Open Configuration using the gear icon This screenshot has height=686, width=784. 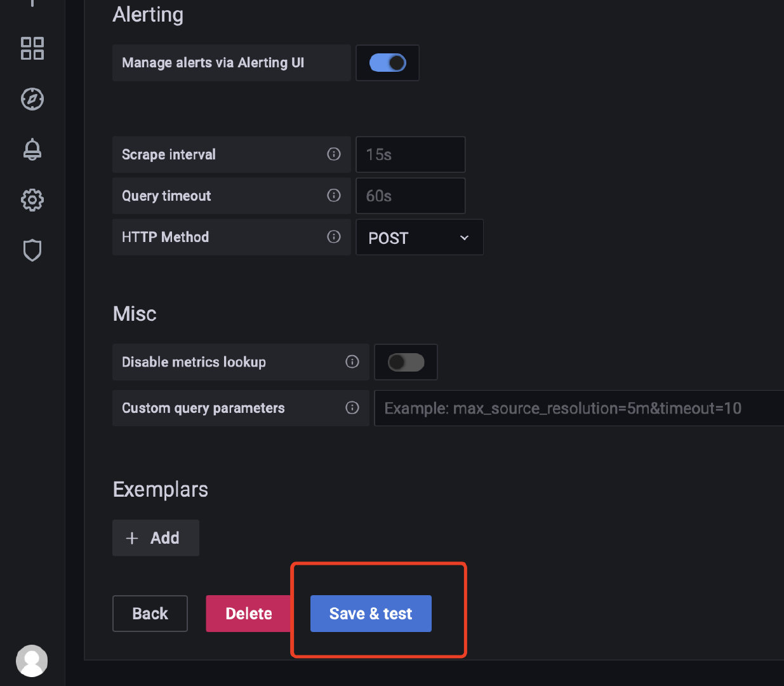pos(32,199)
